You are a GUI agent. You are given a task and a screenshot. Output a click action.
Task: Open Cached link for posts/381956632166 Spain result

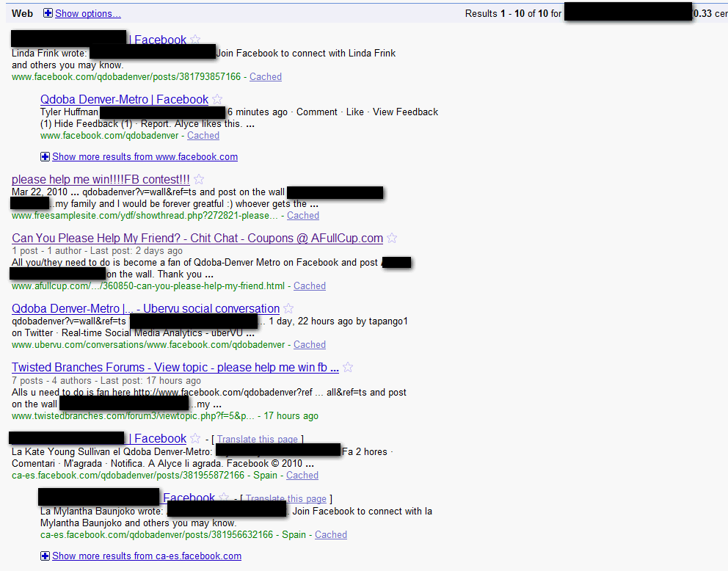coord(331,535)
